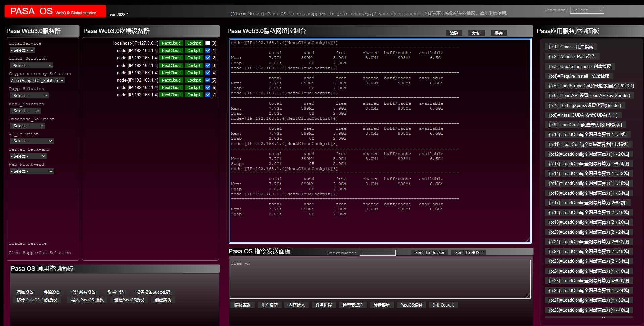Expand the Web3_Solution dropdown
The width and height of the screenshot is (644, 326).
click(25, 111)
